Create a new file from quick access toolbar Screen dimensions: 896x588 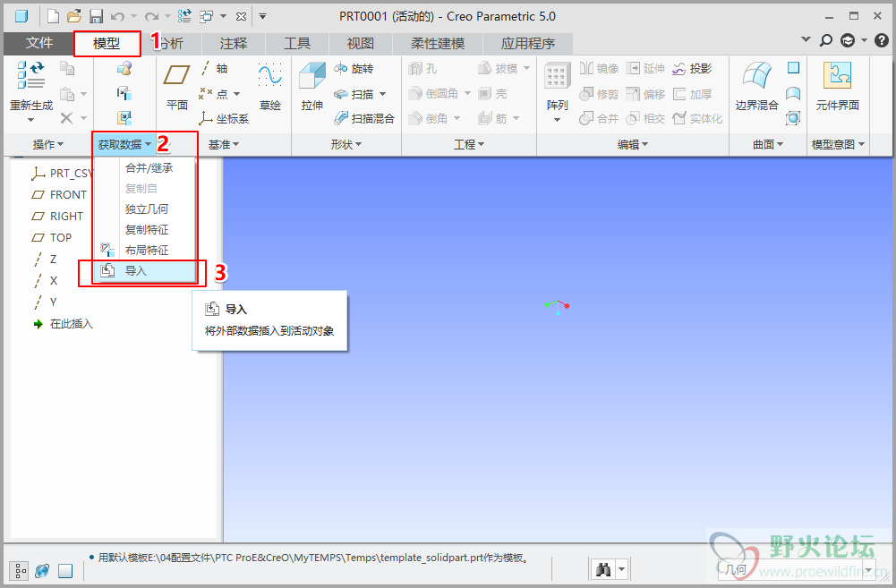pos(53,16)
